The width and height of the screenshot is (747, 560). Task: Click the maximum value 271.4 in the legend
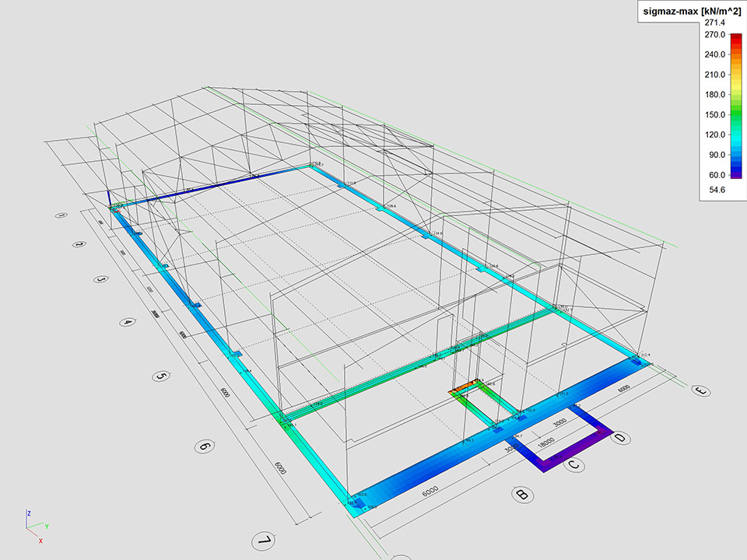click(715, 23)
